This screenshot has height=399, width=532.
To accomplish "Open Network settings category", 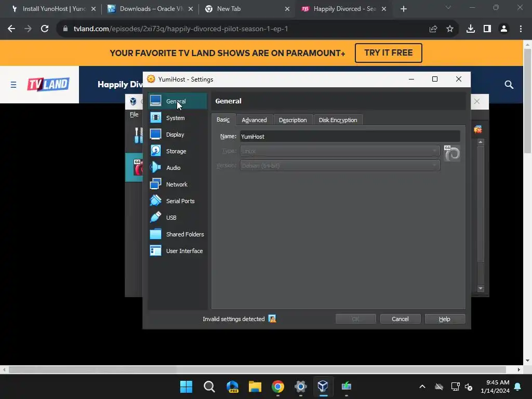I will click(x=178, y=184).
